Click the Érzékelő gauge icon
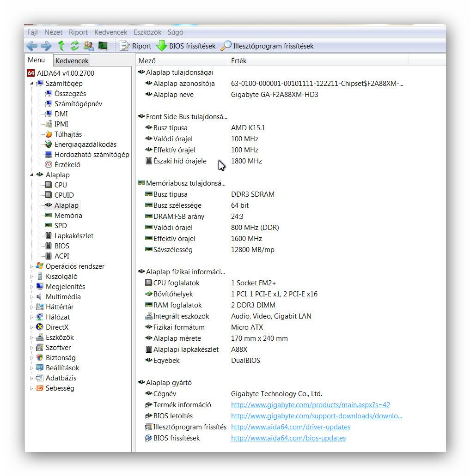This screenshot has width=470, height=476. click(49, 164)
